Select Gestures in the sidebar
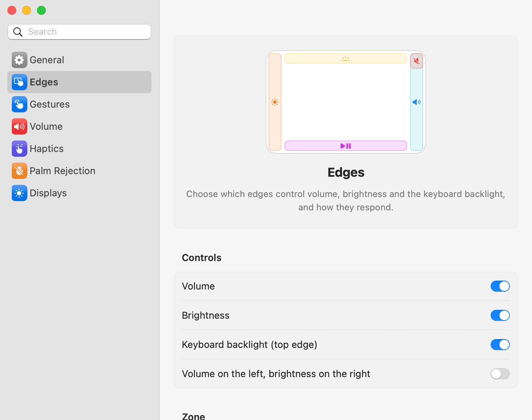The image size is (532, 420). [79, 104]
